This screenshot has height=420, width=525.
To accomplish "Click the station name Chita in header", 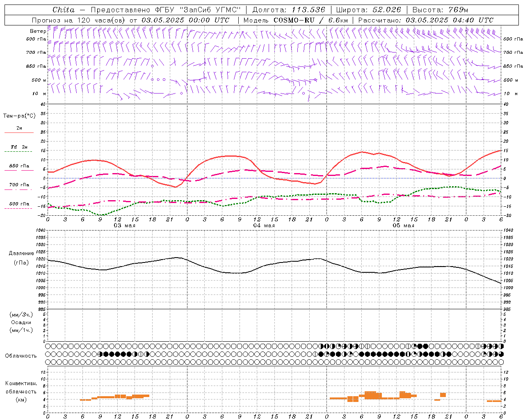I will click(64, 10).
